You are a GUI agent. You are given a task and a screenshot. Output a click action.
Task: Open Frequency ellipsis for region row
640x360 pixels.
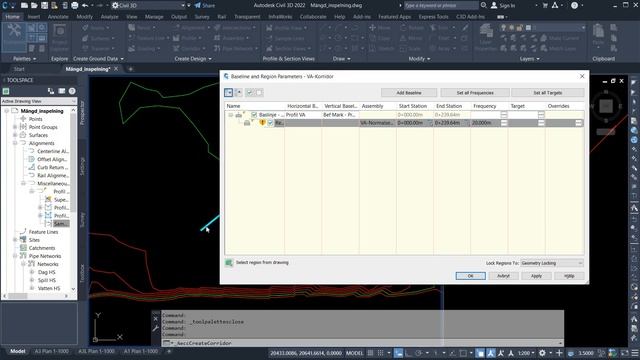click(x=504, y=123)
